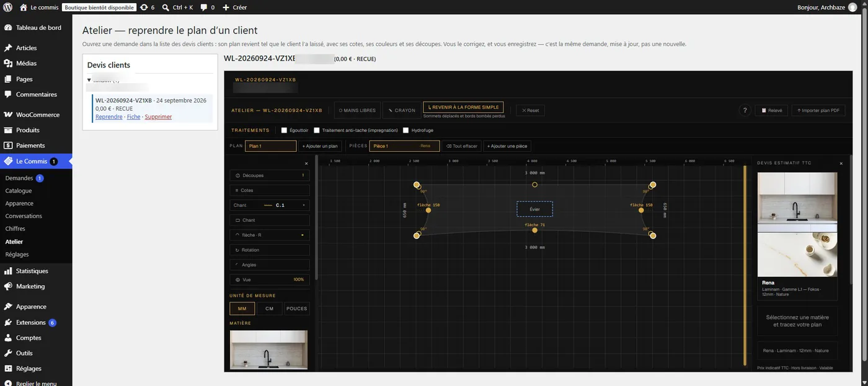Tick the Hydrofuge checkbox
This screenshot has width=868, height=386.
(x=406, y=130)
